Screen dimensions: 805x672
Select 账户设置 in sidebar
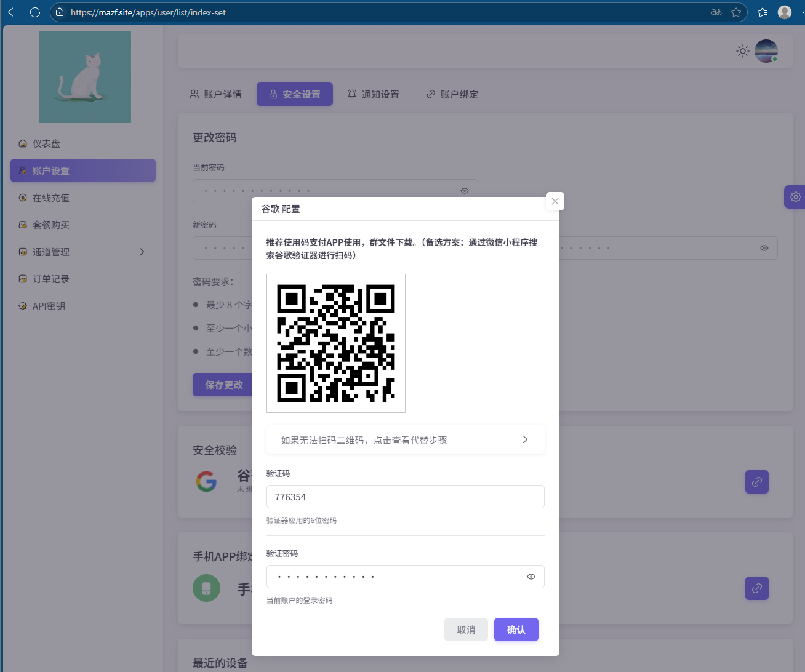point(83,170)
